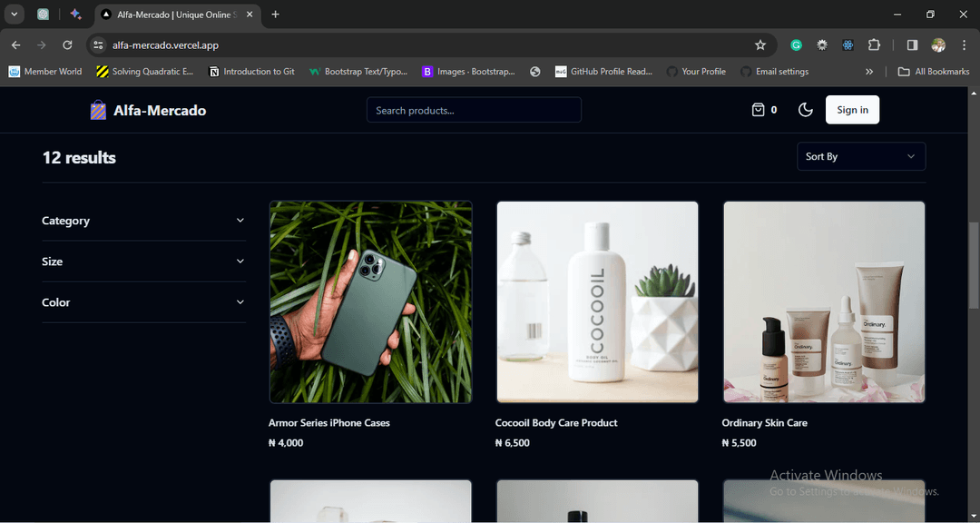This screenshot has height=523, width=980.
Task: Close the Alfa-Mercado tab
Action: 250,15
